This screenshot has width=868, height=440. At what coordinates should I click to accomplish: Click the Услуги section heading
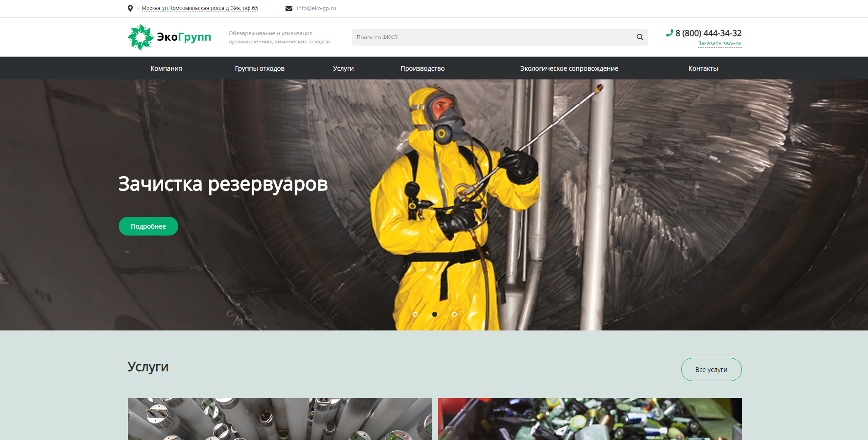coord(148,367)
